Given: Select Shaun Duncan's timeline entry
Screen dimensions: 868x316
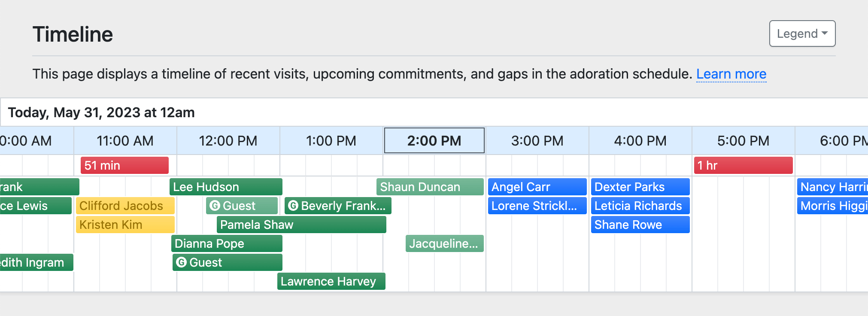Looking at the screenshot, I should point(430,187).
